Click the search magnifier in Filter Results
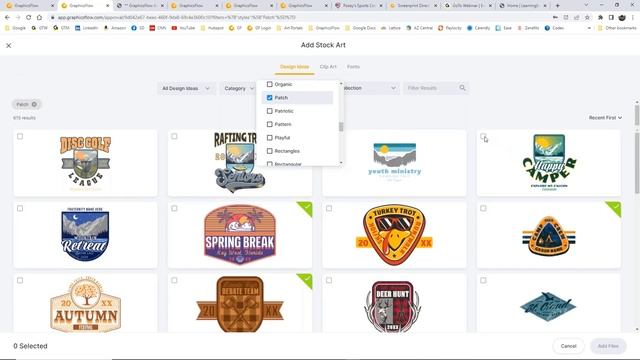The width and height of the screenshot is (640, 360). point(462,88)
